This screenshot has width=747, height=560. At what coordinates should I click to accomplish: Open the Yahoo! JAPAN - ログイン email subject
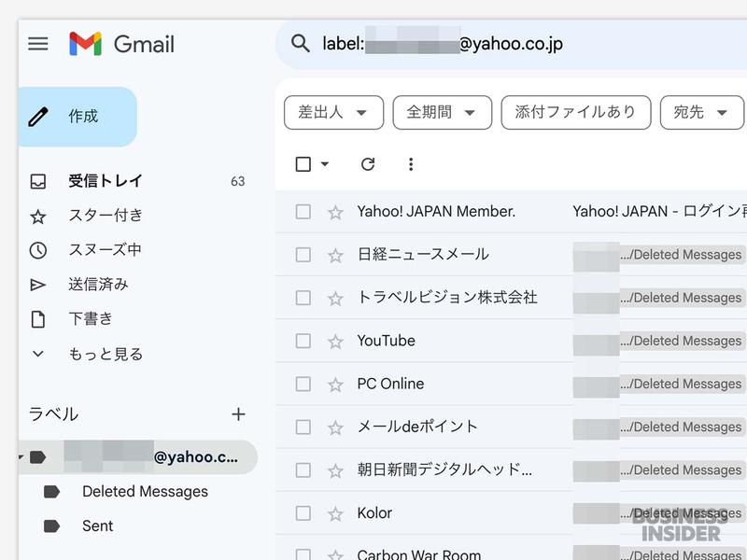point(659,212)
